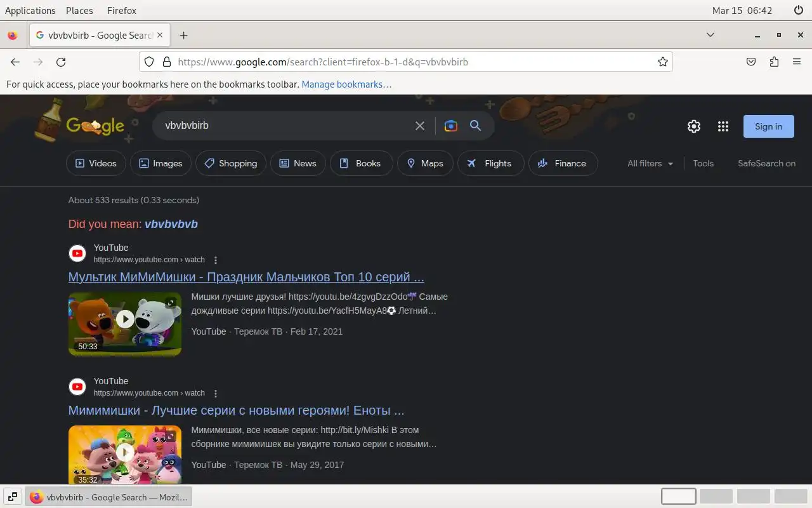The width and height of the screenshot is (812, 508).
Task: Go back to the previous page
Action: click(15, 62)
